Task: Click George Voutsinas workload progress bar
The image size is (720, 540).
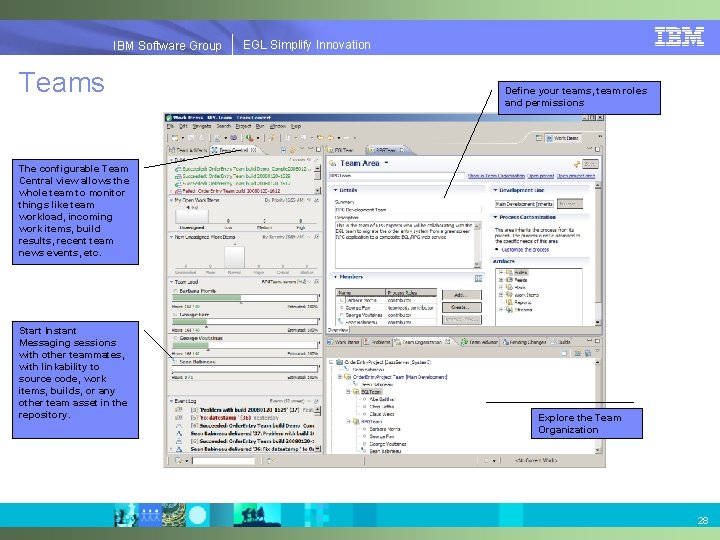Action: (x=245, y=345)
